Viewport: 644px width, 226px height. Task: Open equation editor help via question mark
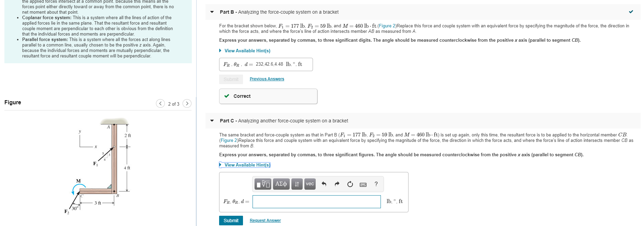tap(376, 184)
